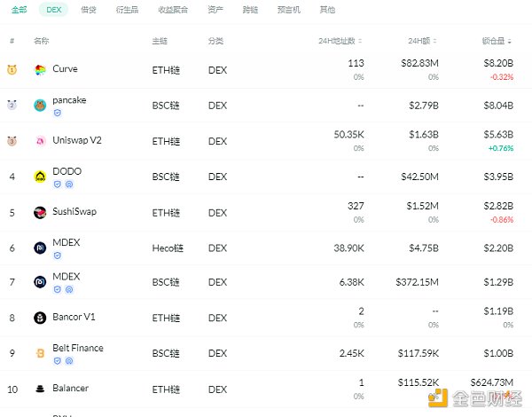The width and height of the screenshot is (532, 417).
Task: Switch to the 全部 tab
Action: 19,9
